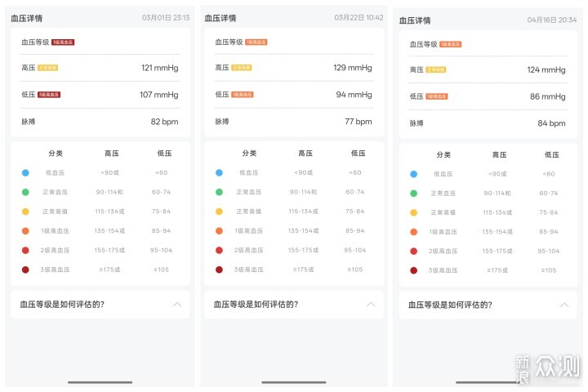Click the 脉搏 label on 03月22日 screen
The image size is (588, 392).
222,122
